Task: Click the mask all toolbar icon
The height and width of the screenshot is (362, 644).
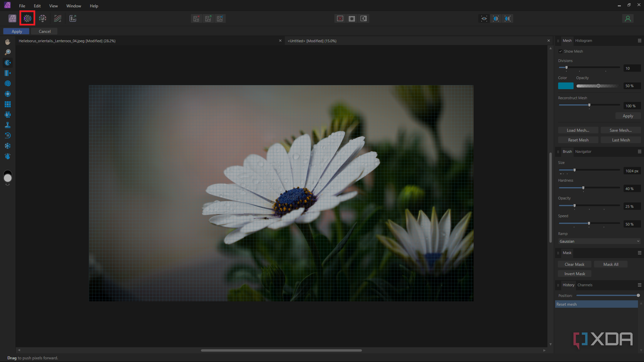Action: pyautogui.click(x=352, y=18)
